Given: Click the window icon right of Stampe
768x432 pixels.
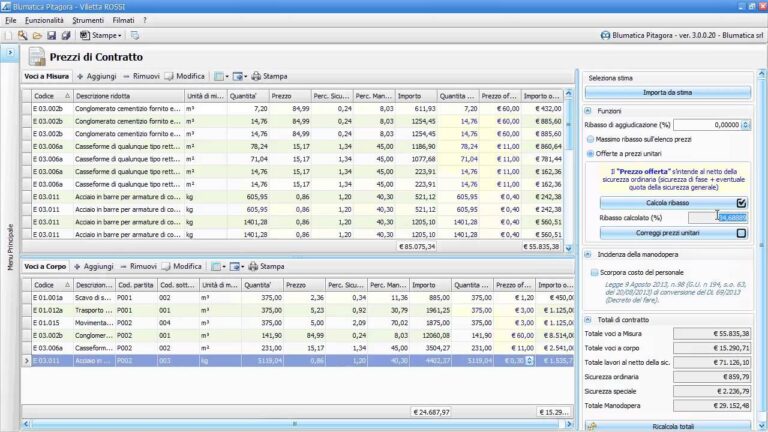Looking at the screenshot, I should pos(135,35).
